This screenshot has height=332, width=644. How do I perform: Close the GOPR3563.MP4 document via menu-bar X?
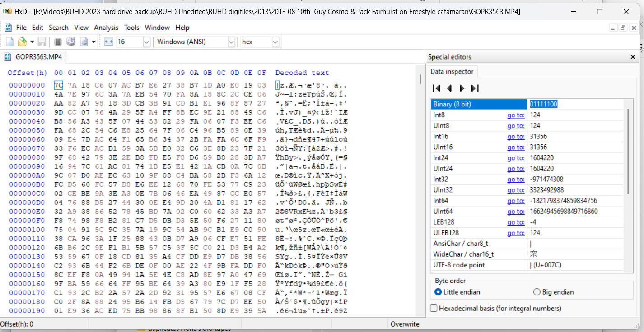(633, 28)
